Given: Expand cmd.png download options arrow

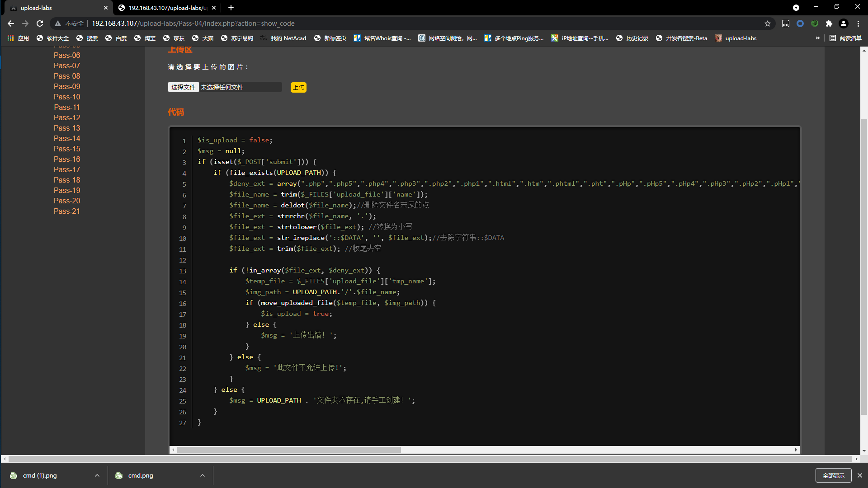Looking at the screenshot, I should (203, 475).
